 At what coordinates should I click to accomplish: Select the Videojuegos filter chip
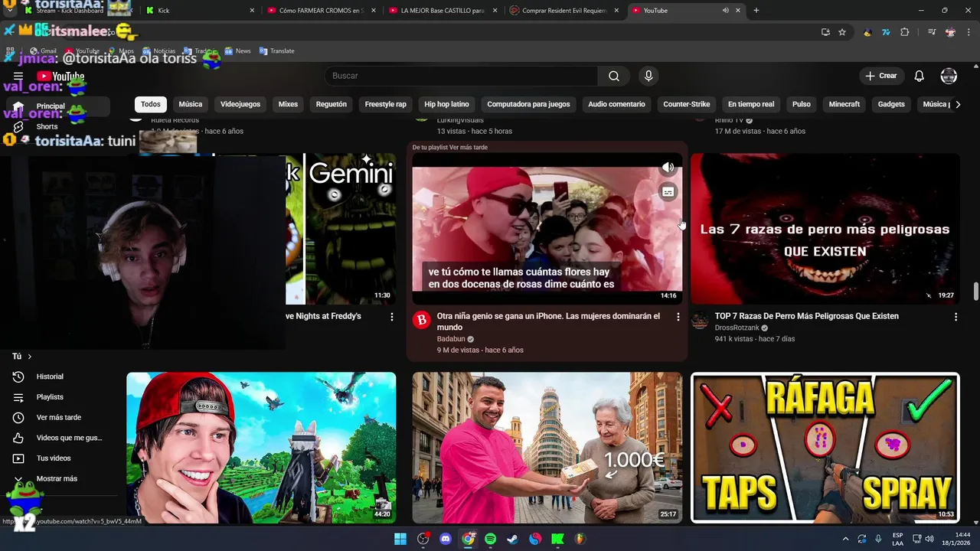[x=240, y=104]
